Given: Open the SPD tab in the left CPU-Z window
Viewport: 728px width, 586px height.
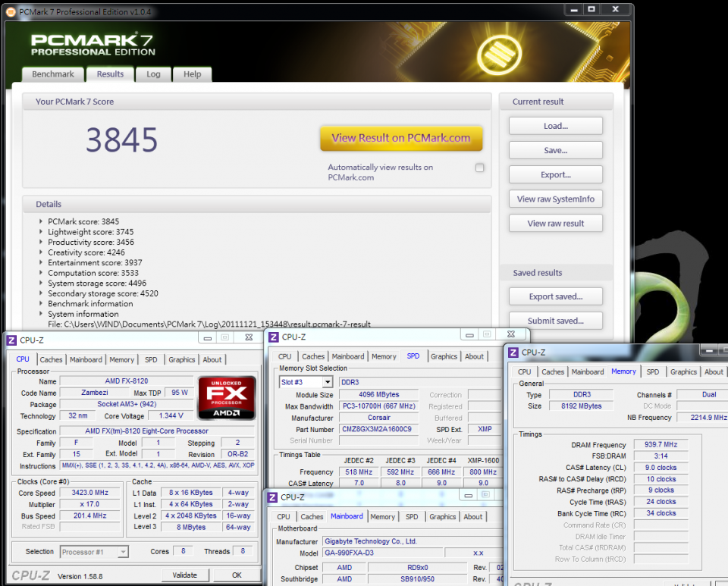Looking at the screenshot, I should pyautogui.click(x=150, y=359).
